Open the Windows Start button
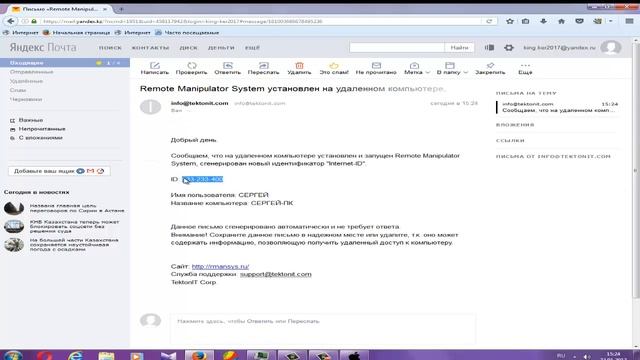This screenshot has width=640, height=360. coord(13,356)
